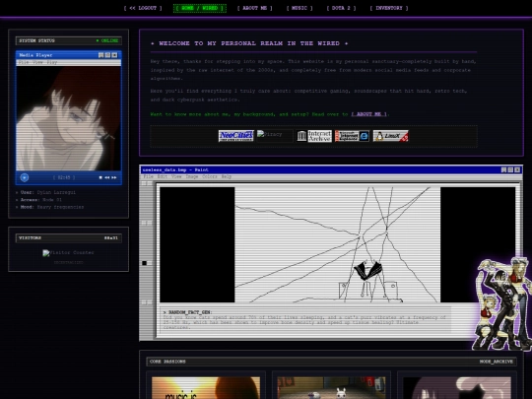Click the broken Piracy badge image
This screenshot has width=532, height=399.
coord(275,136)
